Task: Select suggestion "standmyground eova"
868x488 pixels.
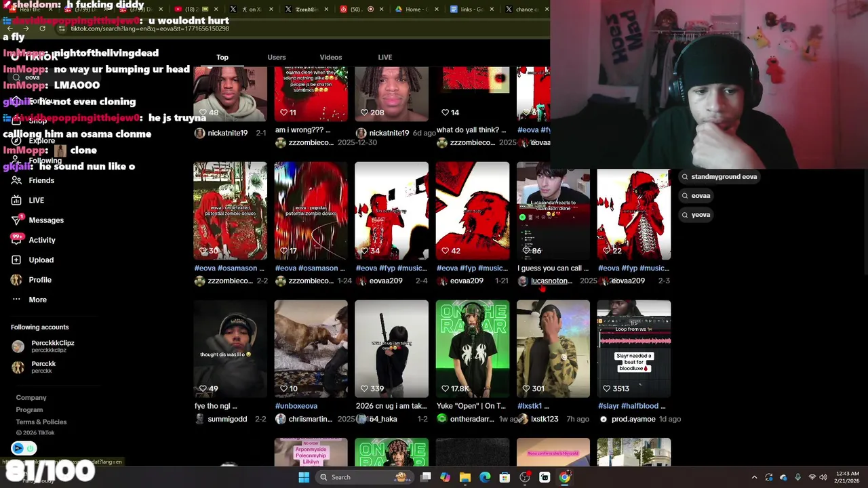Action: (x=719, y=176)
